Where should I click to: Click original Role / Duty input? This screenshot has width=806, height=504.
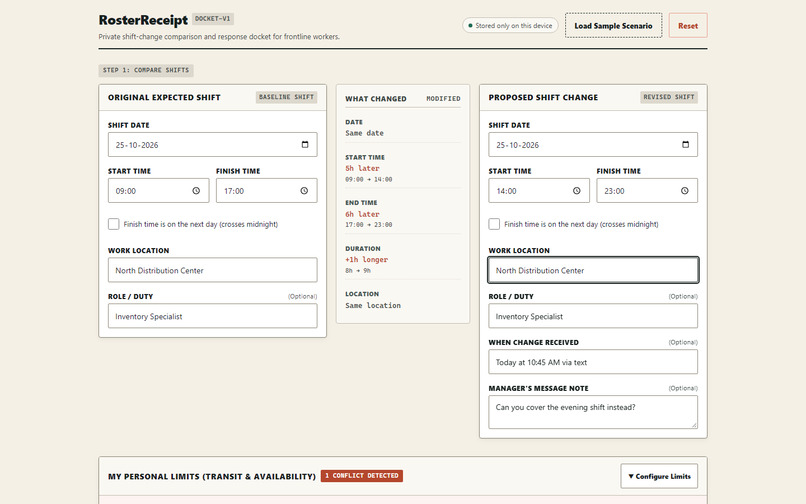pyautogui.click(x=212, y=316)
